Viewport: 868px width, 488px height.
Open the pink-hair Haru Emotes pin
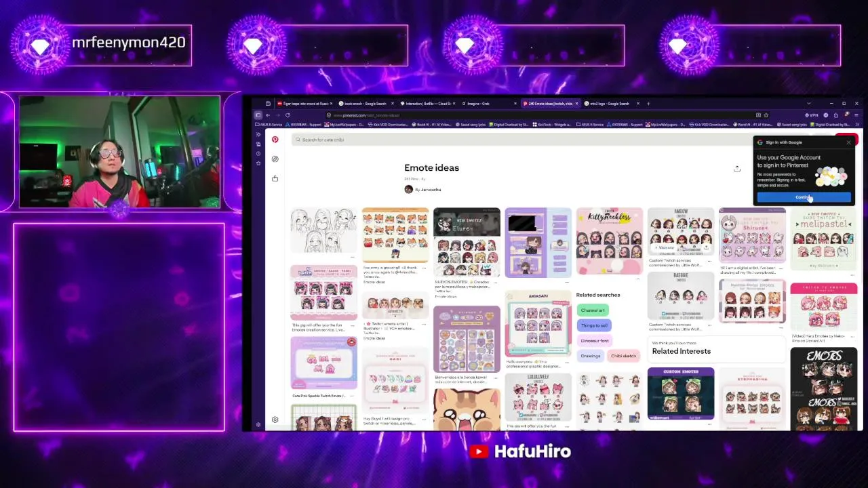click(823, 308)
